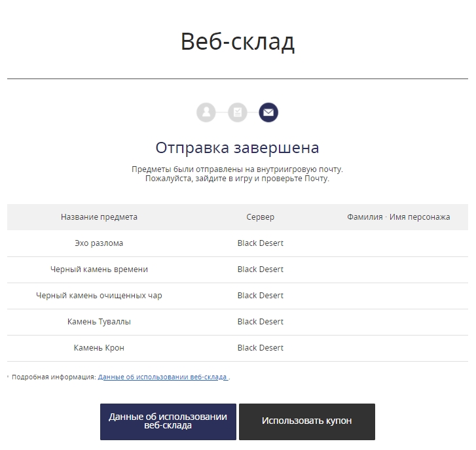Viewport: 476px width, 450px height.
Task: Select the Камень Туваллы item
Action: coord(99,322)
